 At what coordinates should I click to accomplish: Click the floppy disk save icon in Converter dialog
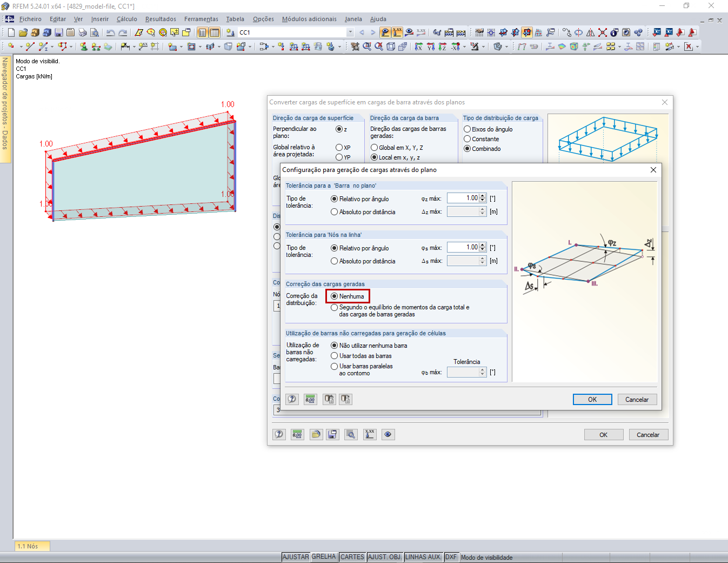pyautogui.click(x=332, y=434)
